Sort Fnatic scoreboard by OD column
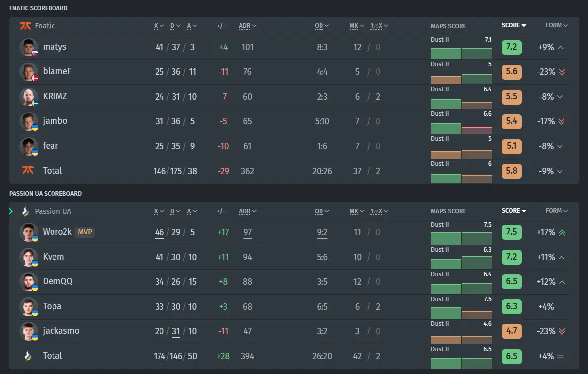588x374 pixels. [322, 26]
